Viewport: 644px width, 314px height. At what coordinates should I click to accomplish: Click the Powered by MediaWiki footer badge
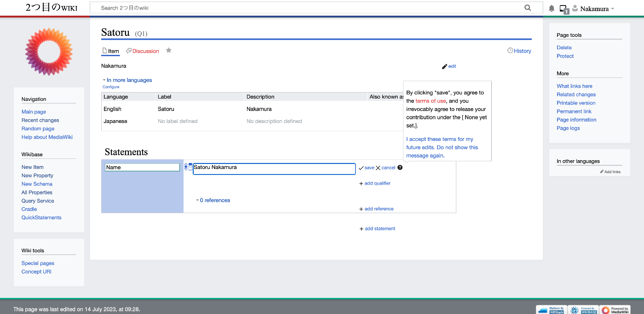click(615, 309)
